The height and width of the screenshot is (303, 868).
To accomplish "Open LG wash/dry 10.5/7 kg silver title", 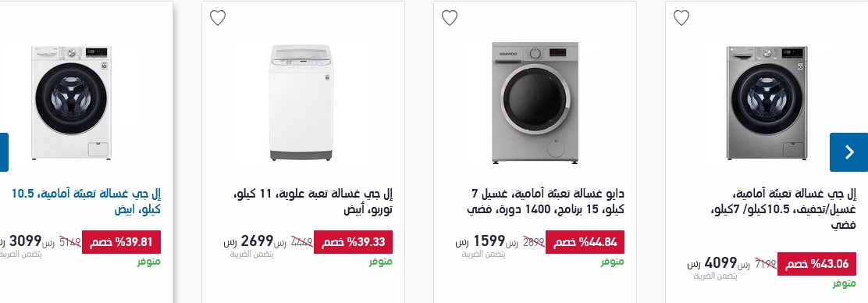I will point(783,209).
